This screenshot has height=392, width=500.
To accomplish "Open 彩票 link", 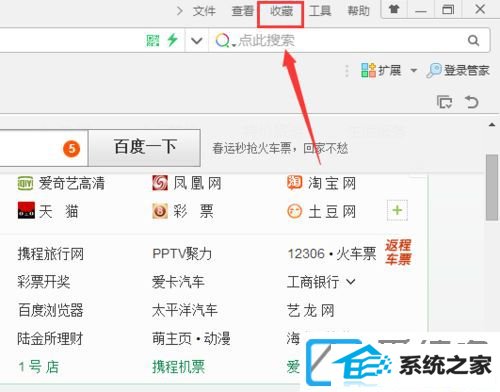I will (x=193, y=211).
